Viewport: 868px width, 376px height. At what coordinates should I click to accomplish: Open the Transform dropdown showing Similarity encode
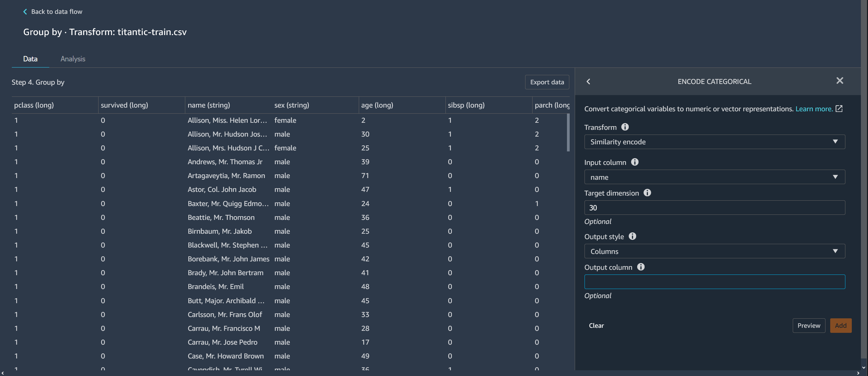(x=714, y=142)
